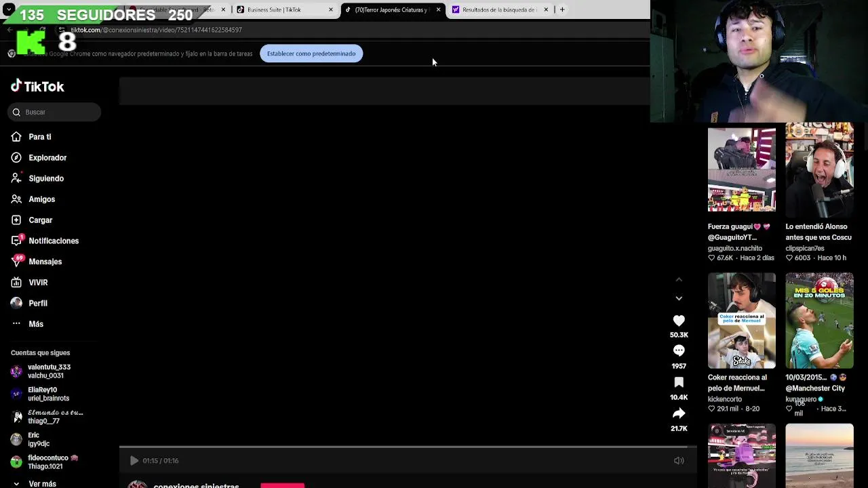The height and width of the screenshot is (488, 868).
Task: Open the comments bubble icon
Action: [679, 350]
